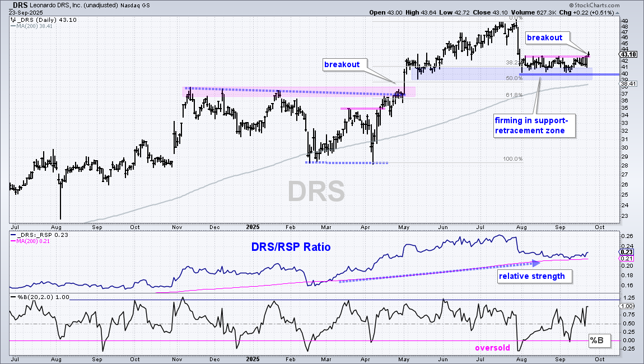Click the 43.10 price tag on right axis

pos(628,54)
